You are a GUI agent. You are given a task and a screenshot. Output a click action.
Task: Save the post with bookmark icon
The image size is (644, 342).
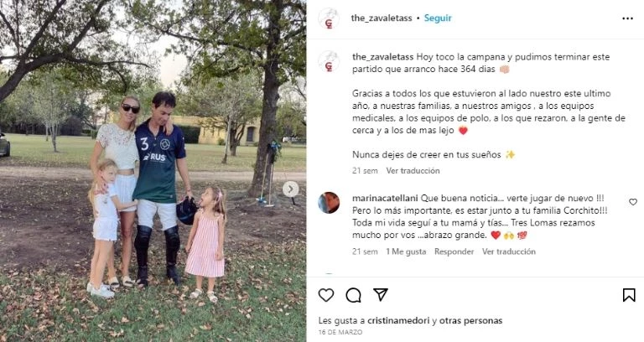click(x=629, y=295)
